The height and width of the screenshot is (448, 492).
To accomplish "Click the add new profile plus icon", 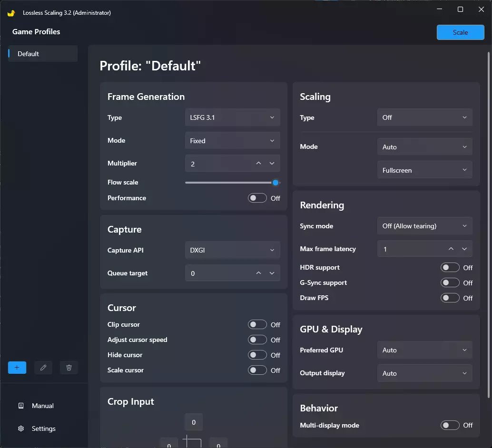I will (x=17, y=368).
